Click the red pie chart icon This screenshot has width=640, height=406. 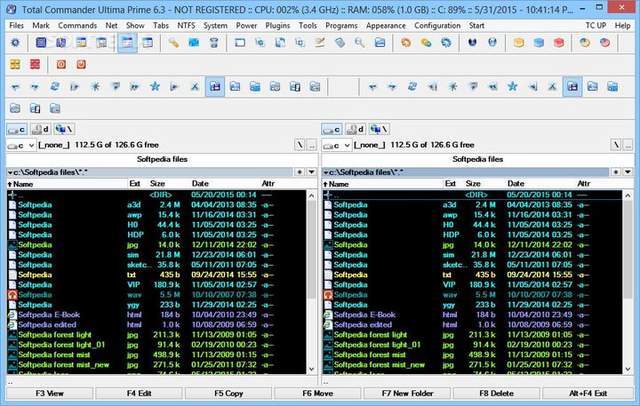point(605,42)
